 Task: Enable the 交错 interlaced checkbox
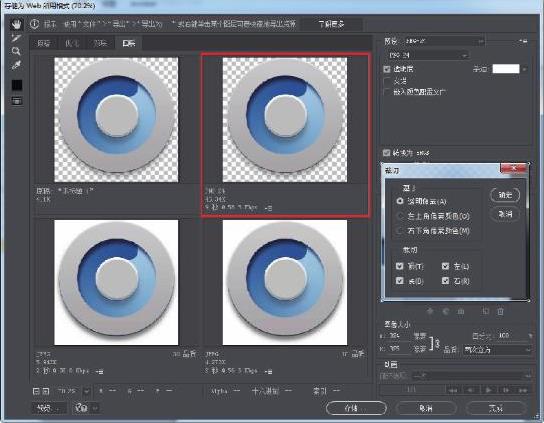click(387, 81)
